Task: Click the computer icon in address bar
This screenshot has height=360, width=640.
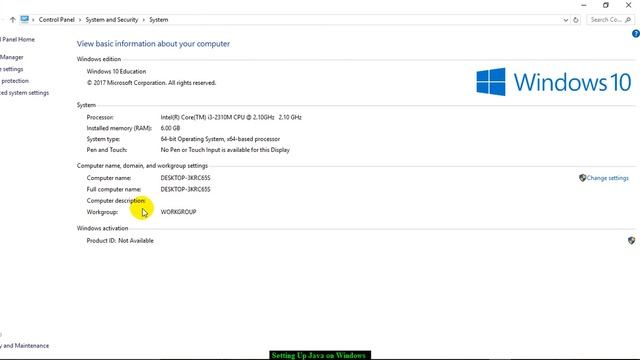Action: coord(24,19)
